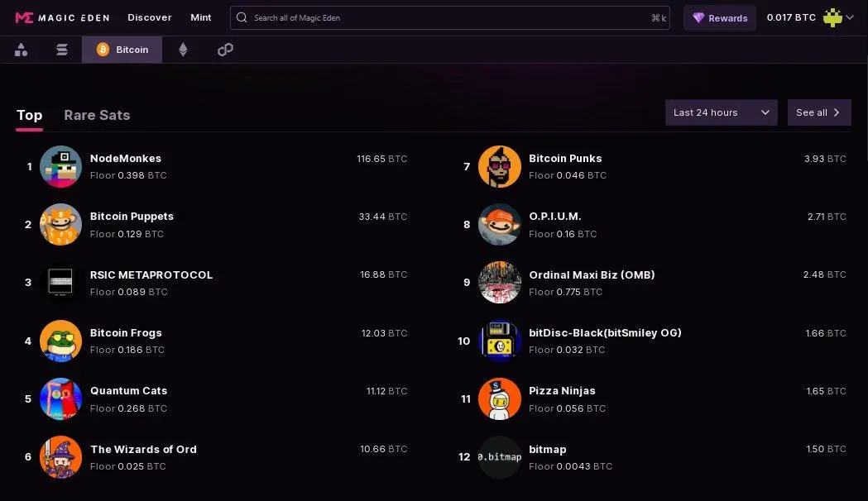Click the 11.12 BTC volume value
Image resolution: width=868 pixels, height=501 pixels.
click(x=387, y=391)
